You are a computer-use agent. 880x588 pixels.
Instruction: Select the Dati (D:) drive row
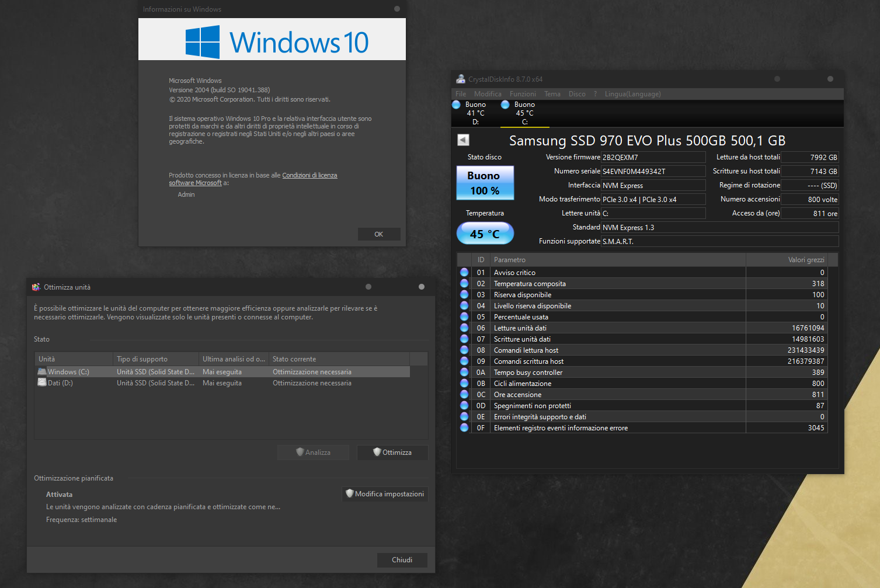coord(222,382)
